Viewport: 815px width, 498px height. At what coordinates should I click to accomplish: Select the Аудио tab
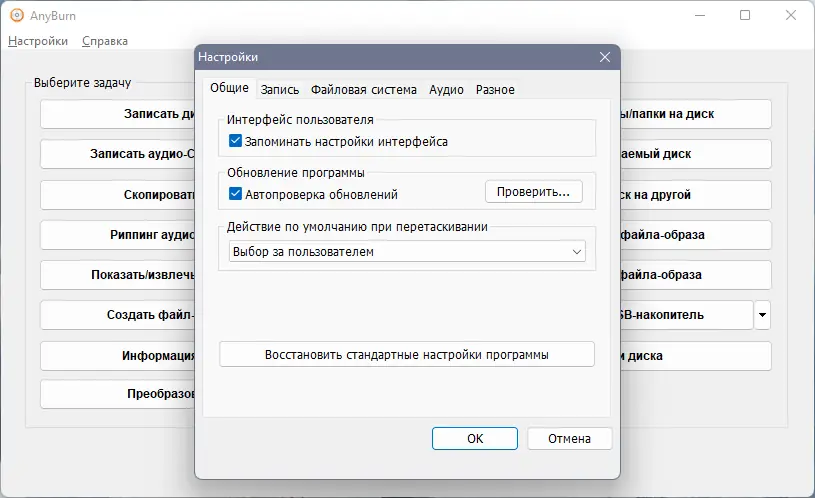(x=446, y=89)
